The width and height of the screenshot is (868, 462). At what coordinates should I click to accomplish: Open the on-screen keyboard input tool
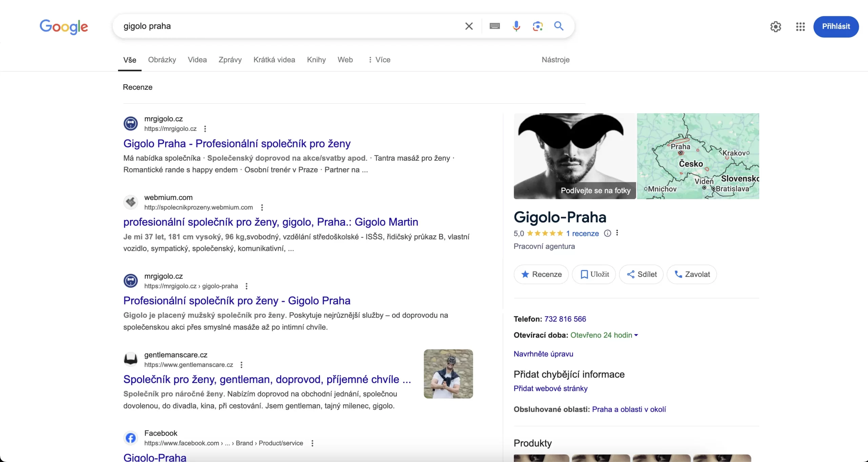tap(495, 26)
